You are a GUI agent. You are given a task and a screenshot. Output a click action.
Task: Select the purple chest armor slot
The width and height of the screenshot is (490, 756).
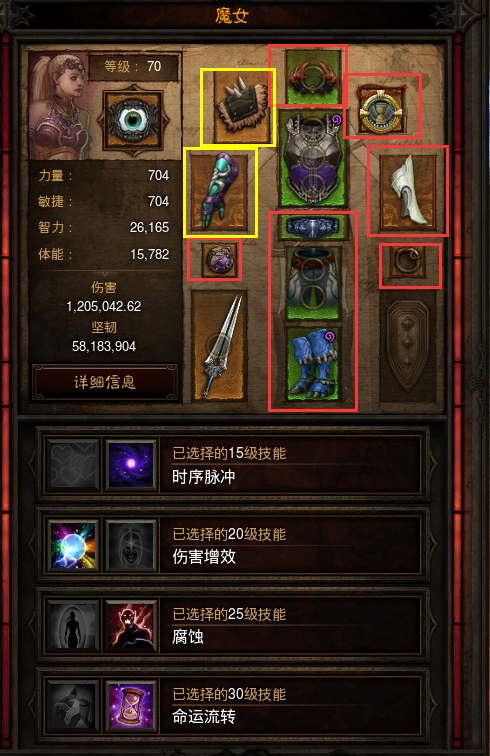(x=313, y=159)
